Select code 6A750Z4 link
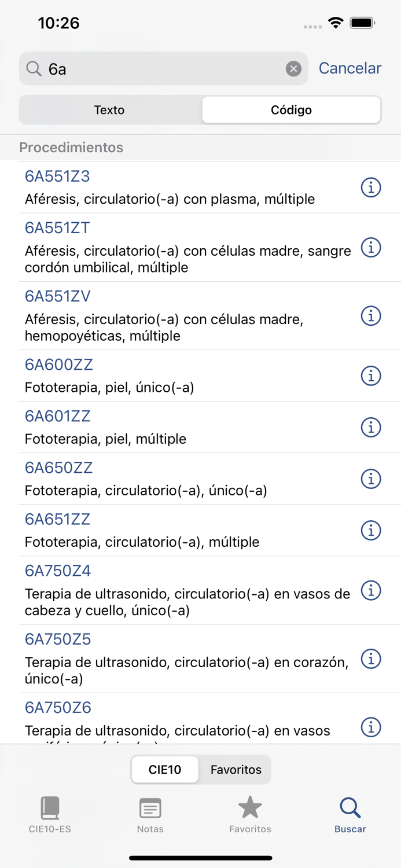This screenshot has height=868, width=401. (x=57, y=571)
